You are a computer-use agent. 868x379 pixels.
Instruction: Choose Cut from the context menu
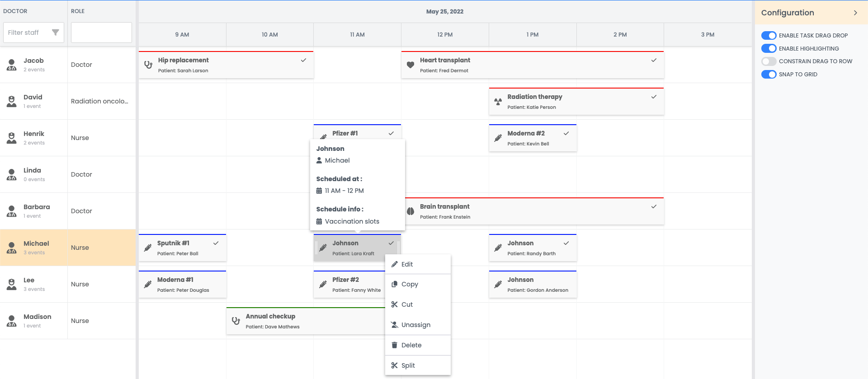click(x=418, y=304)
